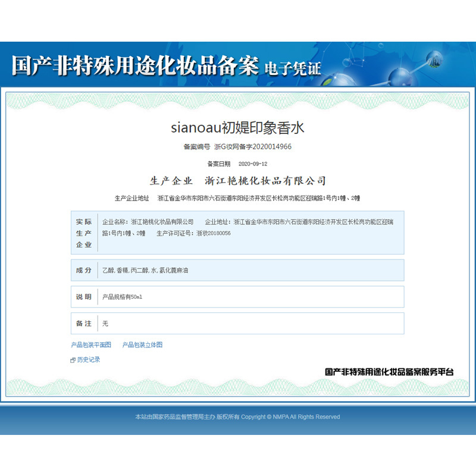Viewport: 476px width, 476px height.
Task: Click the 备注 value 无
Action: coord(105,324)
